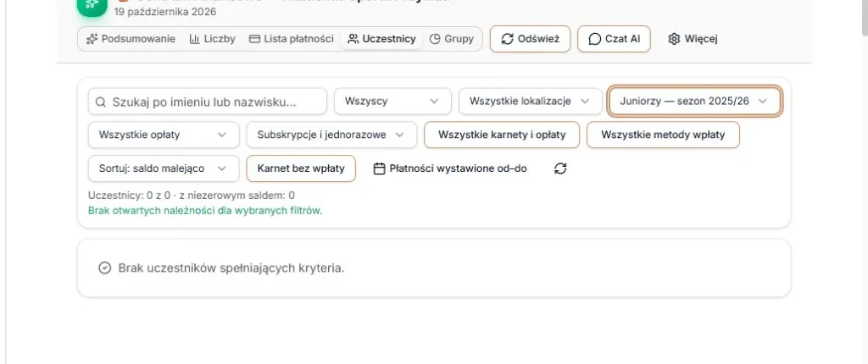
Task: Expand the Wszystkie opłaty dropdown
Action: pyautogui.click(x=164, y=135)
